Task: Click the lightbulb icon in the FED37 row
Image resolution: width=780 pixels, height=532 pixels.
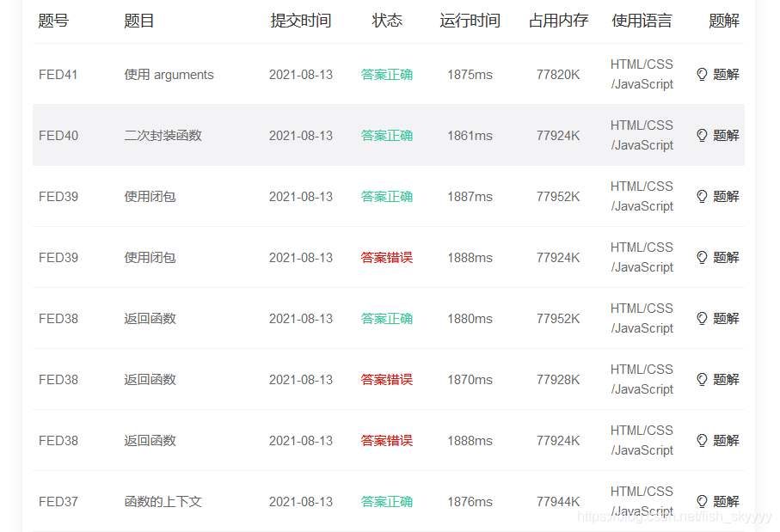Action: click(702, 501)
